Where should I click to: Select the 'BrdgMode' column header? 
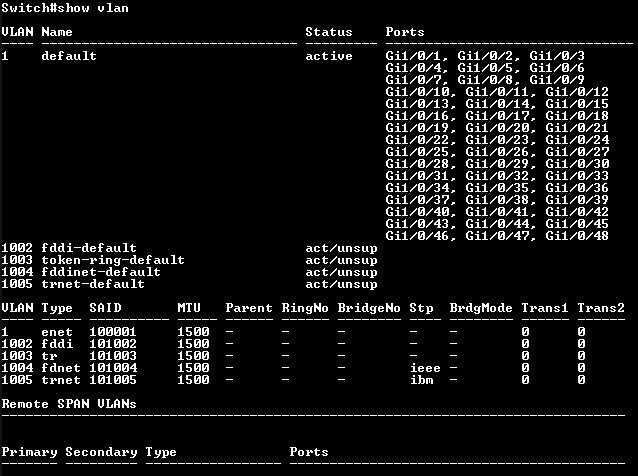481,308
